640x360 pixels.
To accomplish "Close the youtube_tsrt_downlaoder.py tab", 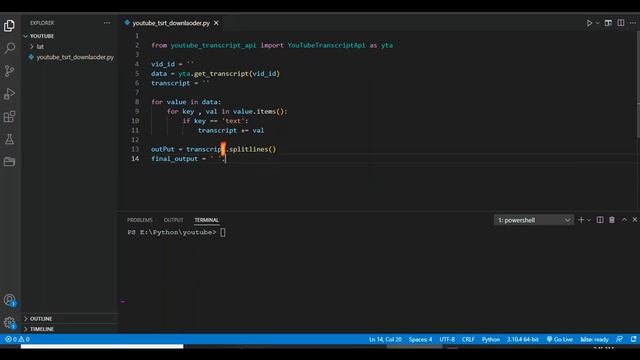I will click(x=216, y=23).
